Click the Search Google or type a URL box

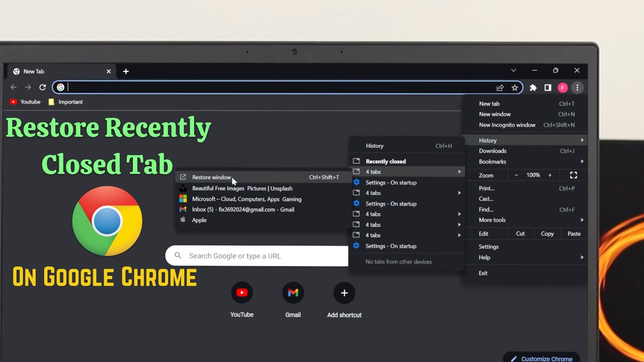pyautogui.click(x=257, y=256)
